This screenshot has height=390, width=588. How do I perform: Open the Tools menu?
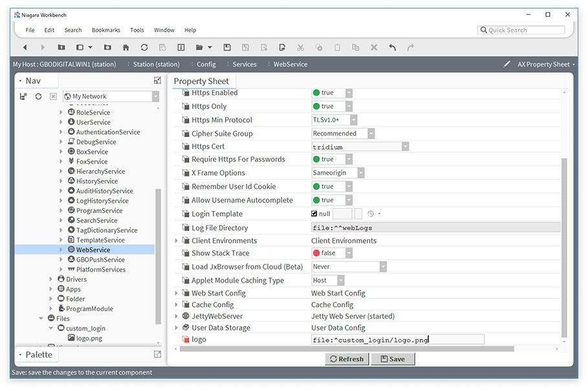[137, 30]
